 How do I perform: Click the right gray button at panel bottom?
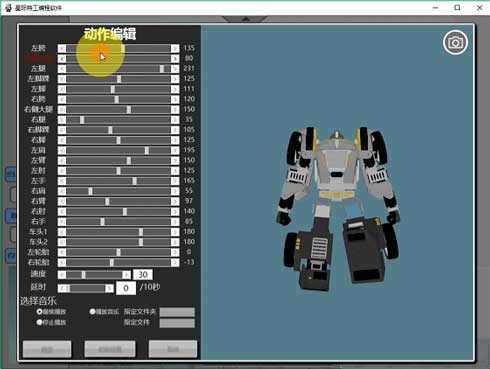point(173,349)
